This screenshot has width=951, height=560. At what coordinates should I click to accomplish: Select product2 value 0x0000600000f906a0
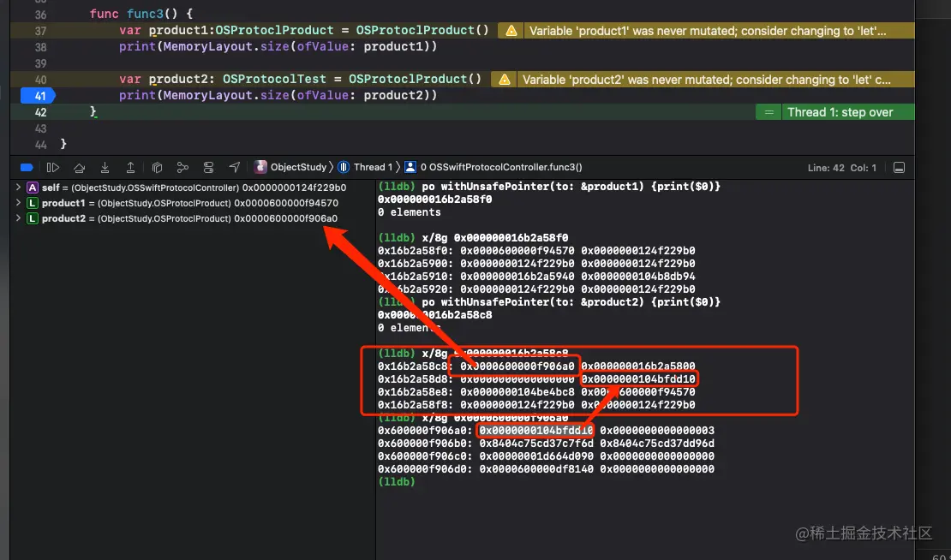[x=286, y=219]
